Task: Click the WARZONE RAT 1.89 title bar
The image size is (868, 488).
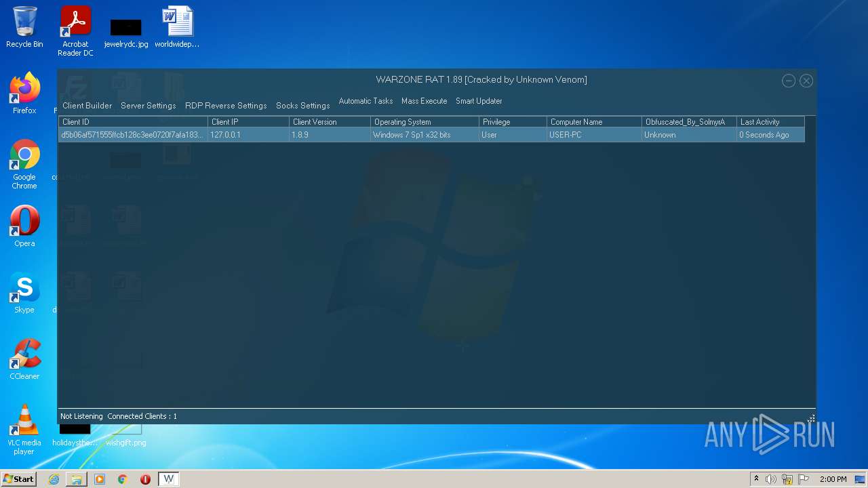Action: pyautogui.click(x=481, y=80)
